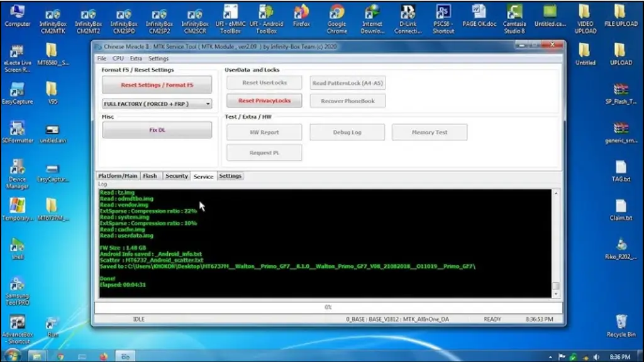
Task: Open TAG.txt file on desktop
Action: point(621,171)
